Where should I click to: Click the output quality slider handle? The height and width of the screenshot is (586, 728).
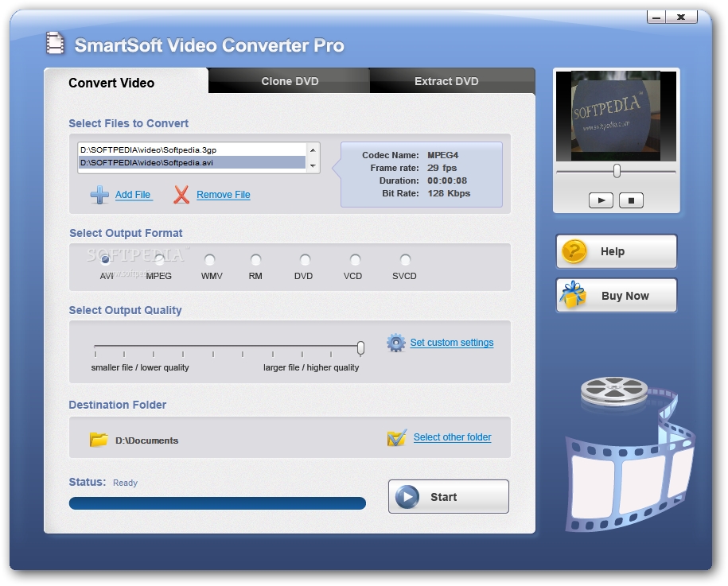(x=360, y=347)
